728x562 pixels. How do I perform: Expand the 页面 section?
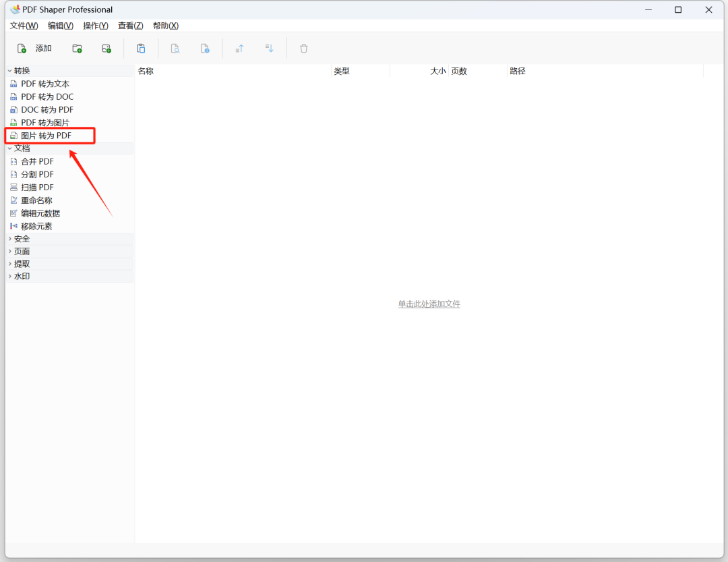[x=9, y=252]
